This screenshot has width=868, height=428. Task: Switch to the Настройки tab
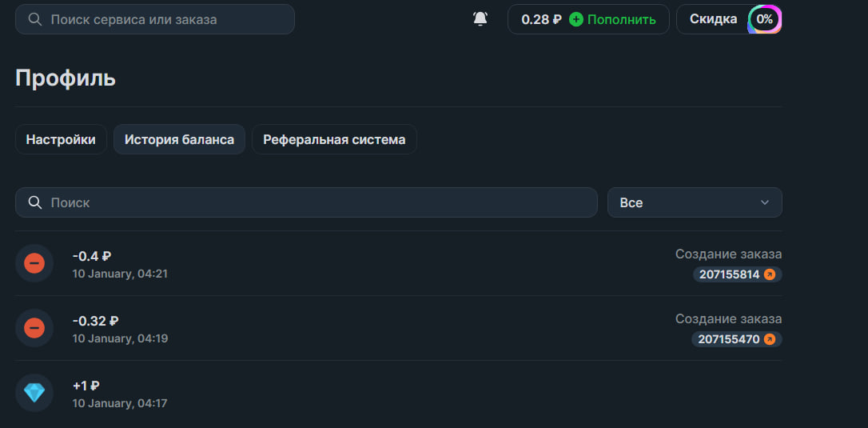pyautogui.click(x=61, y=139)
